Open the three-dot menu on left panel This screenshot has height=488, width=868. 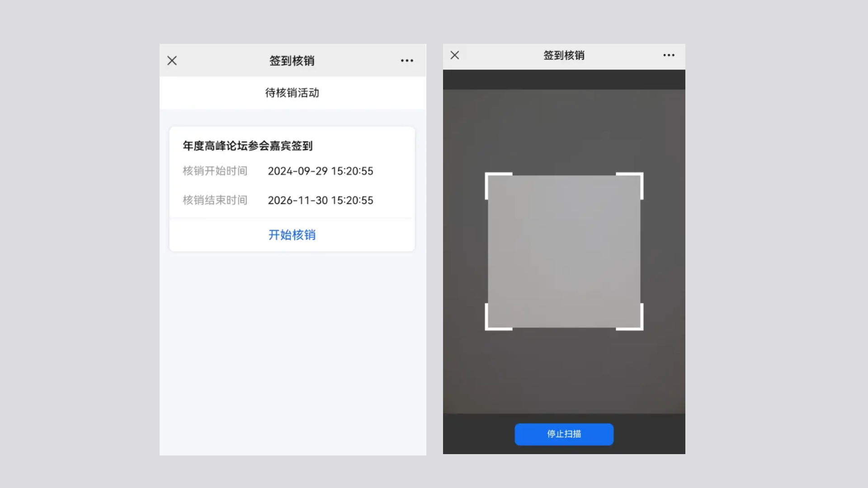point(407,61)
